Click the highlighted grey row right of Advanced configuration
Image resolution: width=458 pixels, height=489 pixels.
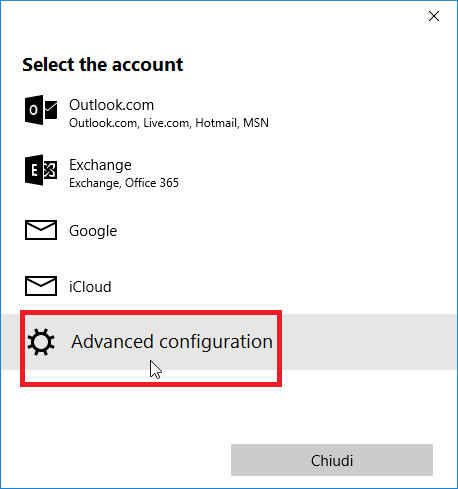click(x=369, y=342)
